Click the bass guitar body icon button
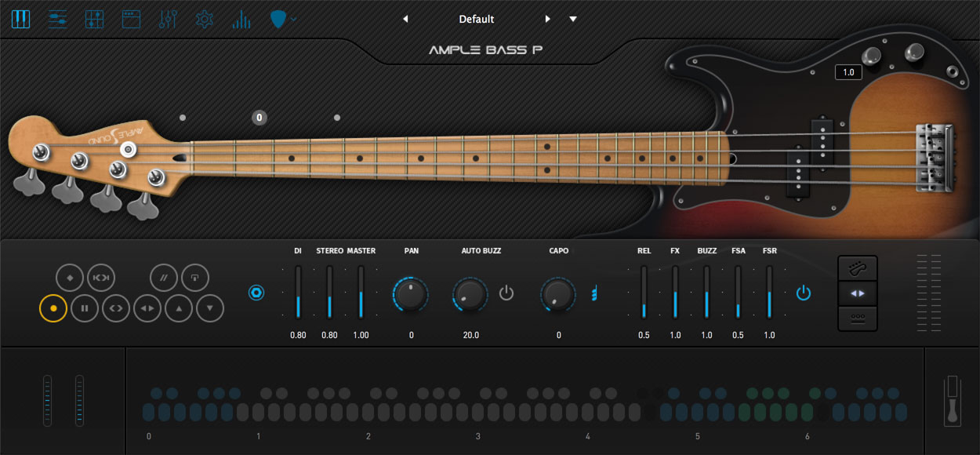The image size is (980, 455). tap(858, 268)
